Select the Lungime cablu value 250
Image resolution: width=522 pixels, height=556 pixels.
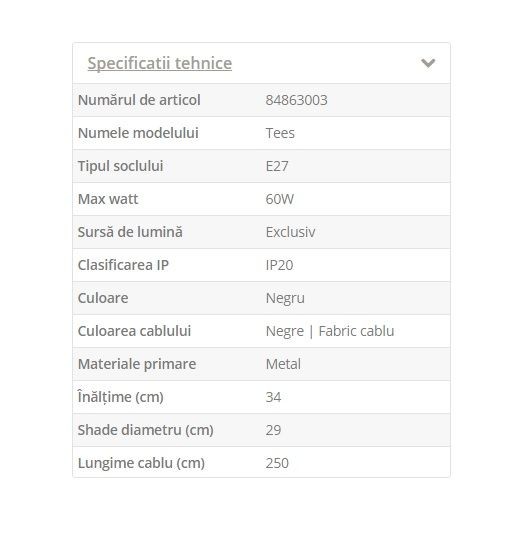[x=277, y=463]
